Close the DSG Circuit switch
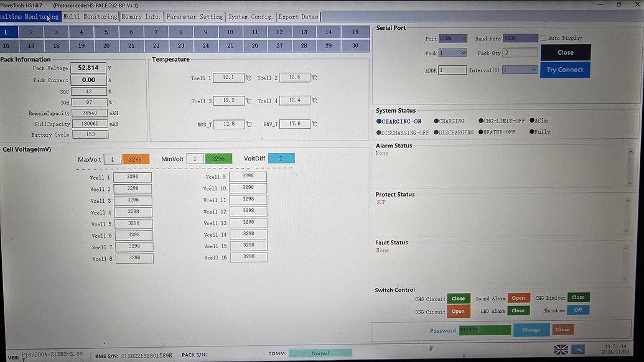This screenshot has width=644, height=362. [459, 310]
